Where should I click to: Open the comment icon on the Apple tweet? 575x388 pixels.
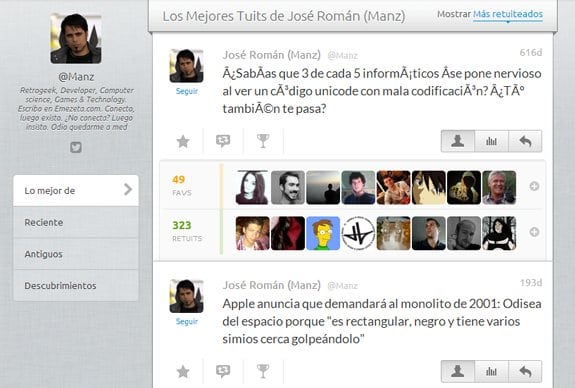click(x=223, y=371)
